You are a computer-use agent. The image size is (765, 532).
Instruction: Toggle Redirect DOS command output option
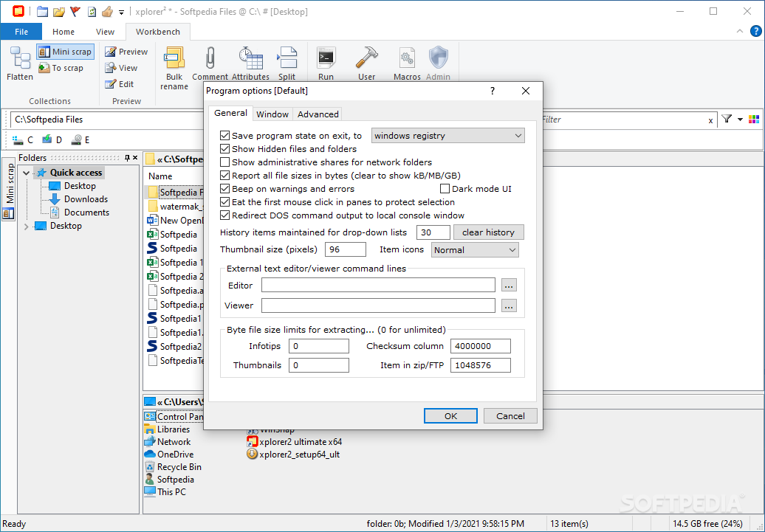[x=225, y=215]
